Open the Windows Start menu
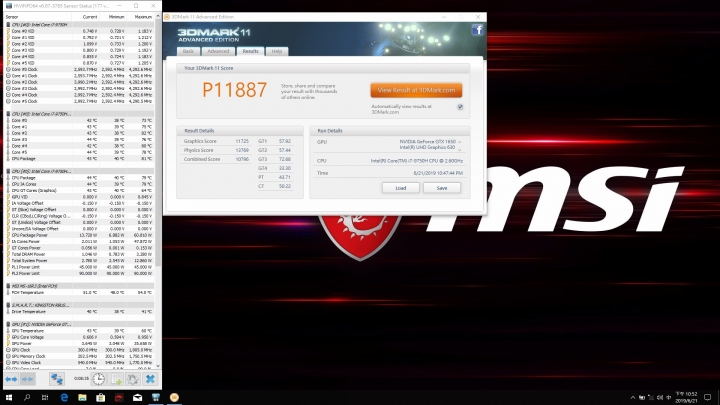 click(9, 398)
